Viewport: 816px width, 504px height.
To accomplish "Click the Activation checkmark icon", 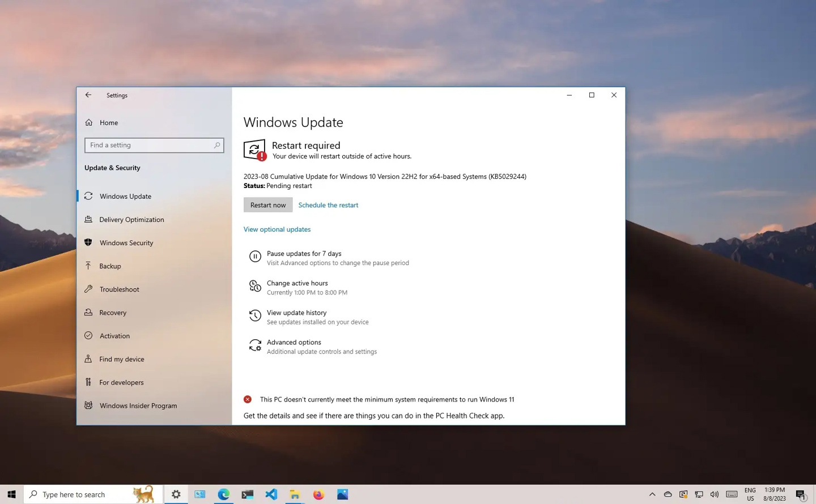I will 88,335.
